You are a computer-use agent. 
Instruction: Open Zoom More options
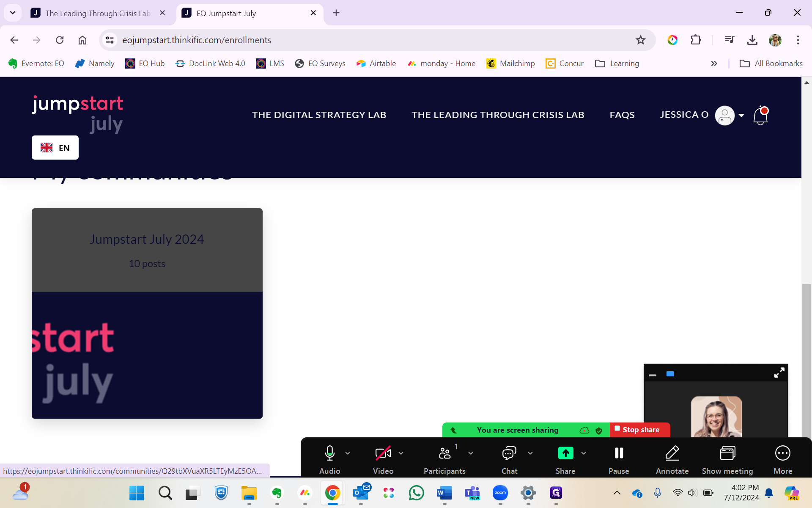click(x=783, y=459)
